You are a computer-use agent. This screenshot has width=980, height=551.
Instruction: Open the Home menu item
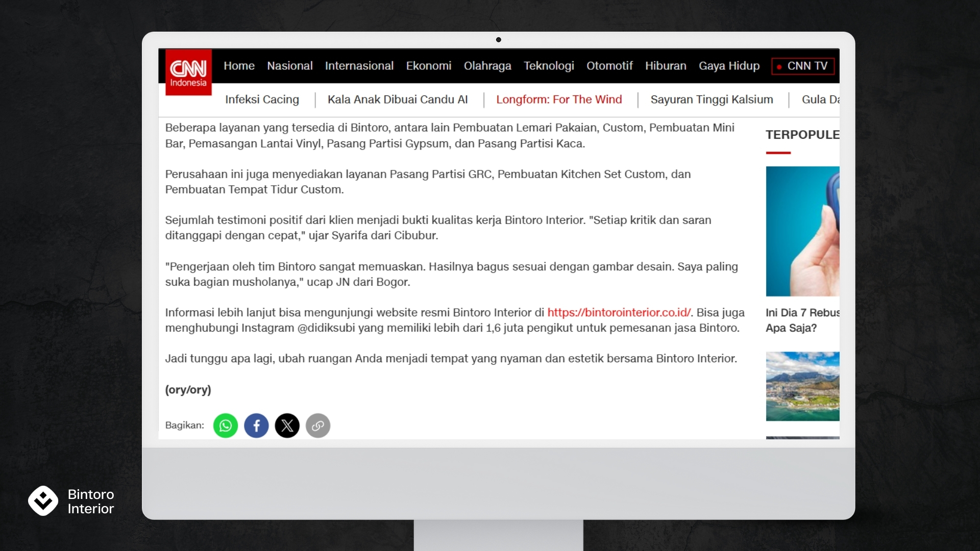pos(239,66)
